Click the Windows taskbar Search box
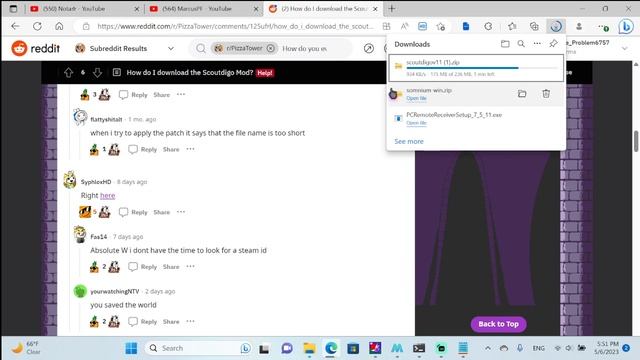This screenshot has width=640, height=360. [x=199, y=348]
